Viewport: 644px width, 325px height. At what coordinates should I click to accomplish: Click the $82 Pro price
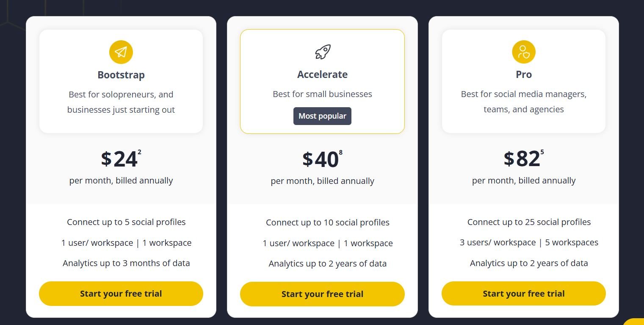pyautogui.click(x=522, y=159)
